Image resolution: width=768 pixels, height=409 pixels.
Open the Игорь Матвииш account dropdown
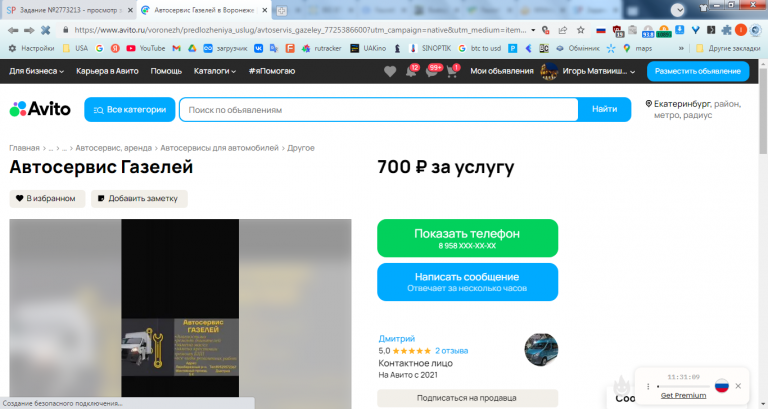[x=598, y=71]
